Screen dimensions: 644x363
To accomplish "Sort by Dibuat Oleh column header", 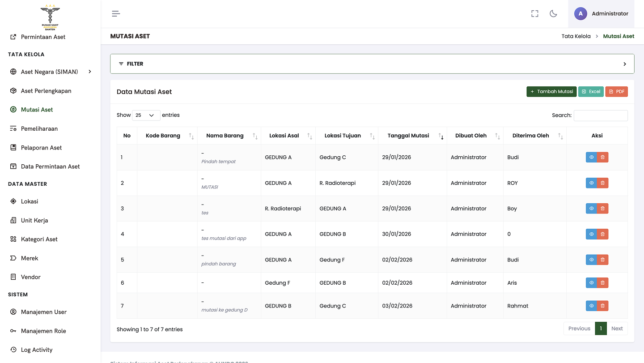I will 475,136.
